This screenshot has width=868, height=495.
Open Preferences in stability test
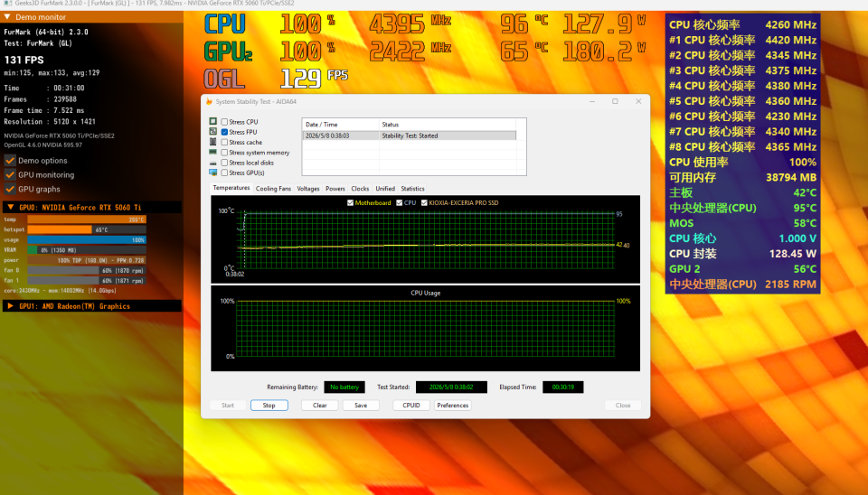pyautogui.click(x=453, y=406)
